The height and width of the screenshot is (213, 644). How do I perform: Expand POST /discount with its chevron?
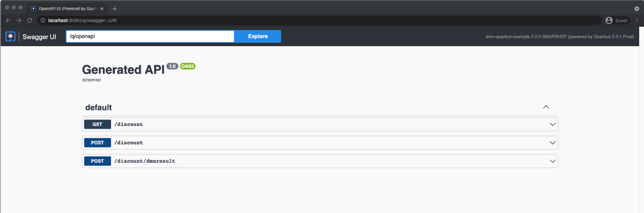(x=552, y=142)
